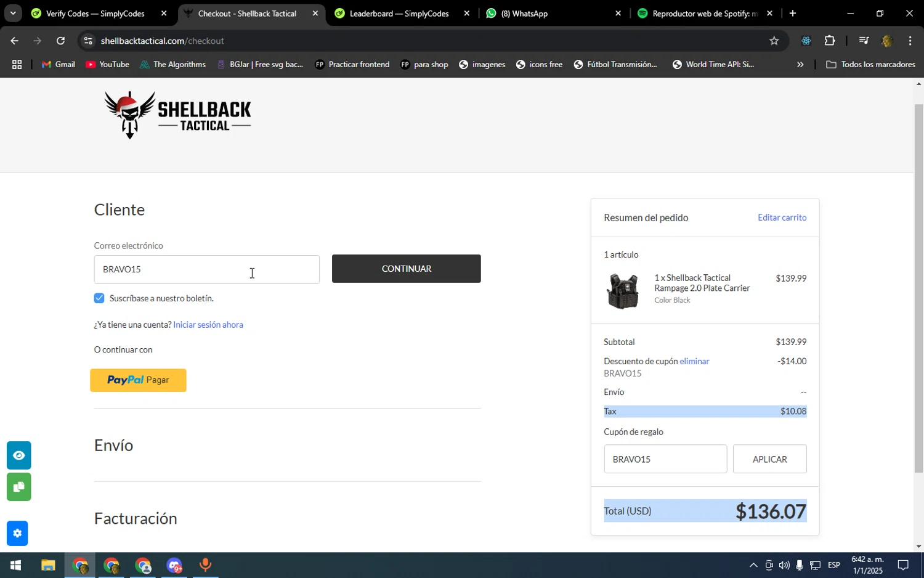Click Editar carrito link
Image resolution: width=924 pixels, height=578 pixels.
coord(782,218)
